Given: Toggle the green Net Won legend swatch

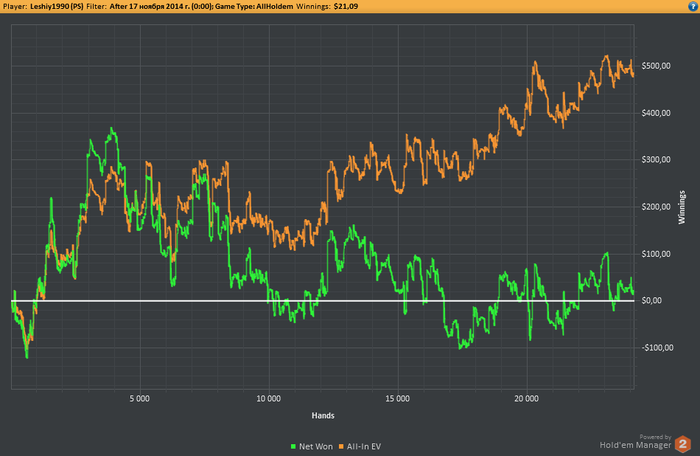Looking at the screenshot, I should [293, 446].
